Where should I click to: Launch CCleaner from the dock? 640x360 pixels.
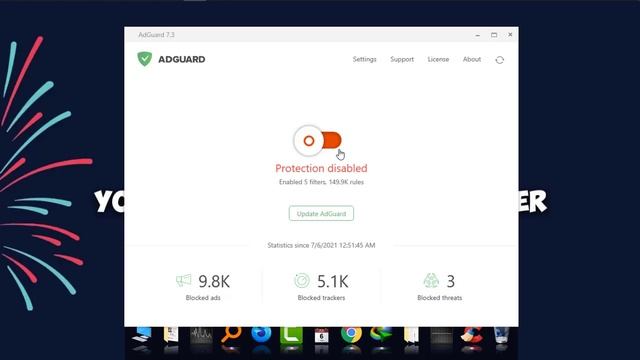click(x=471, y=335)
